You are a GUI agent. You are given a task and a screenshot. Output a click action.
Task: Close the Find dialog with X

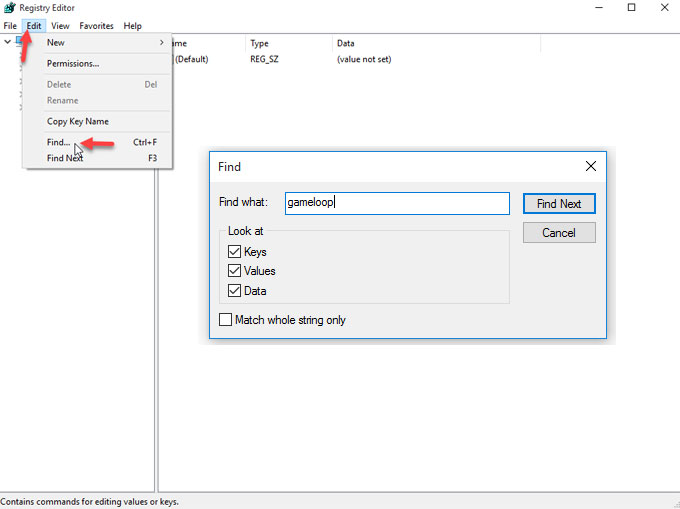(x=591, y=166)
